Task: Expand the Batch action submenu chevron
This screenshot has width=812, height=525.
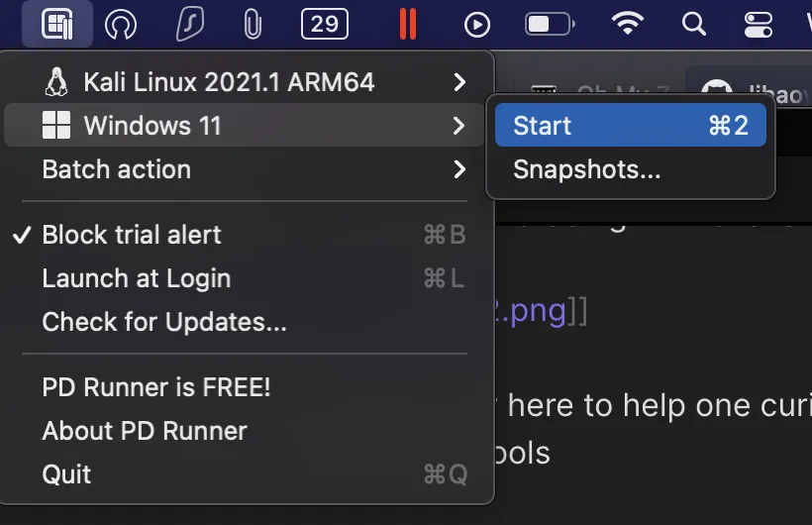Action: click(x=459, y=169)
